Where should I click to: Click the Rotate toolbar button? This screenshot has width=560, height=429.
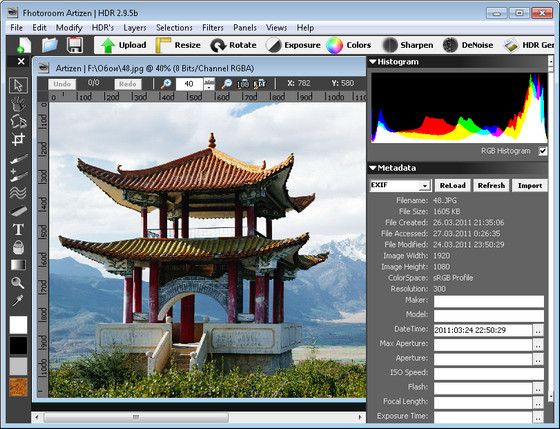pos(233,45)
